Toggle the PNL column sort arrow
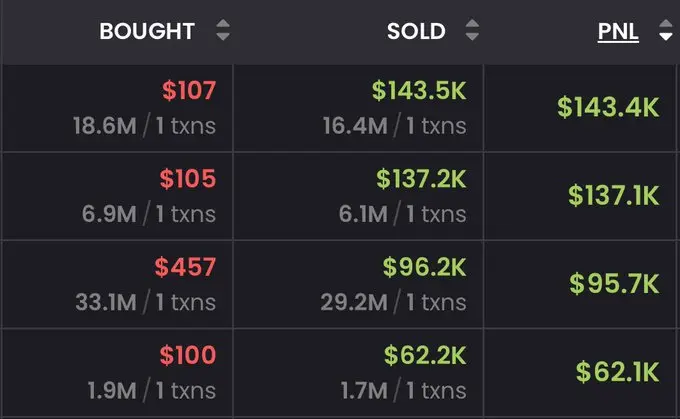 pos(666,32)
